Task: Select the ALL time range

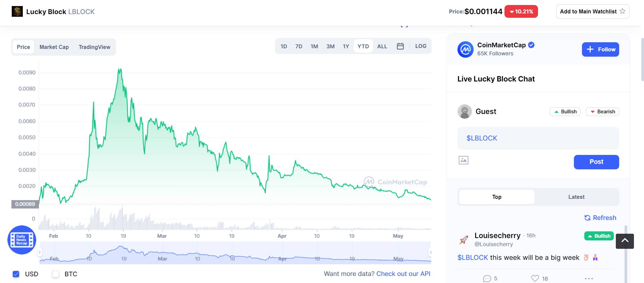Action: coord(382,46)
